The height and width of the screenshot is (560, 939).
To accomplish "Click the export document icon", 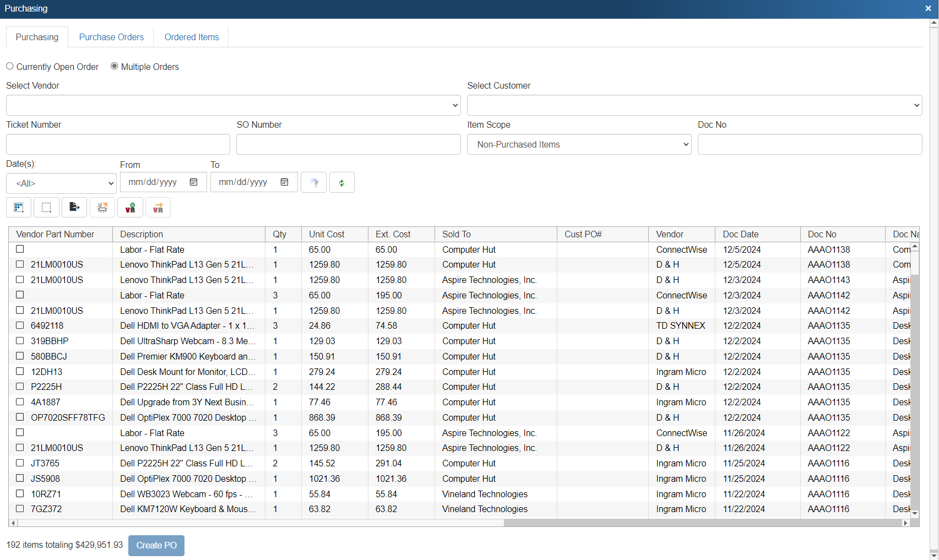I will click(x=74, y=208).
